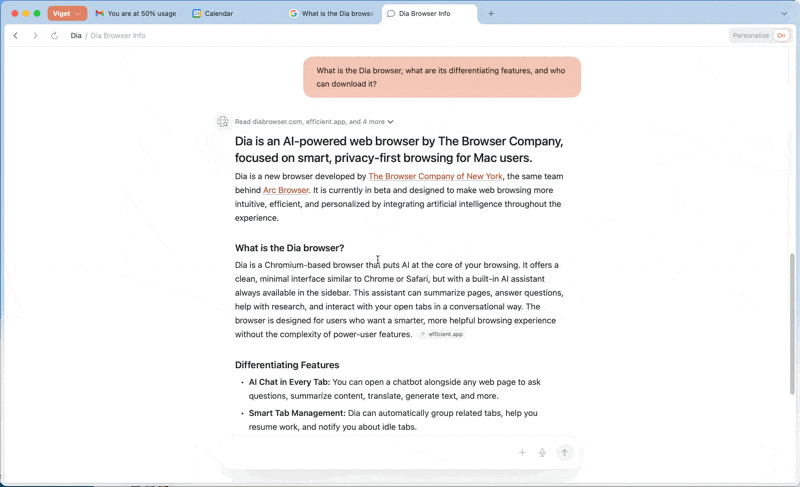
Task: Add attachment with plus icon in chat box
Action: click(522, 452)
